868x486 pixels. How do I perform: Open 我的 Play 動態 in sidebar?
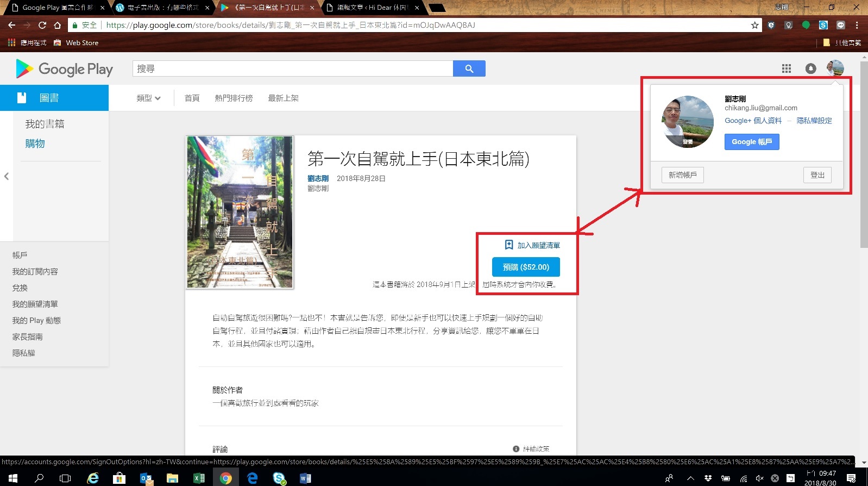click(36, 320)
